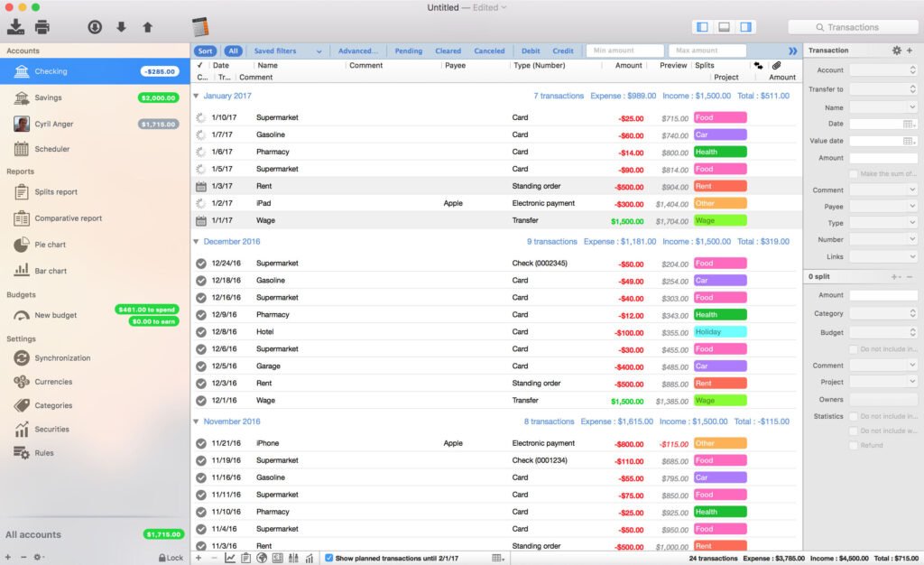Open the Pie chart report
This screenshot has width=924, height=565.
(49, 245)
